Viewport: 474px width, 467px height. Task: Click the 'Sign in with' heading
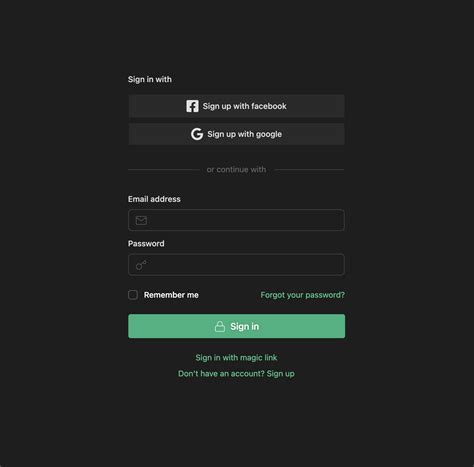tap(150, 79)
